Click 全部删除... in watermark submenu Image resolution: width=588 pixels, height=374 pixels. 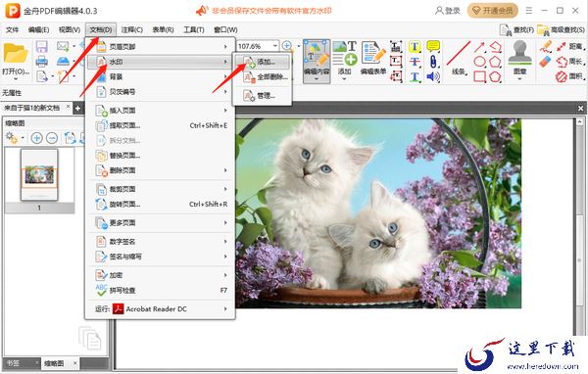pos(262,77)
